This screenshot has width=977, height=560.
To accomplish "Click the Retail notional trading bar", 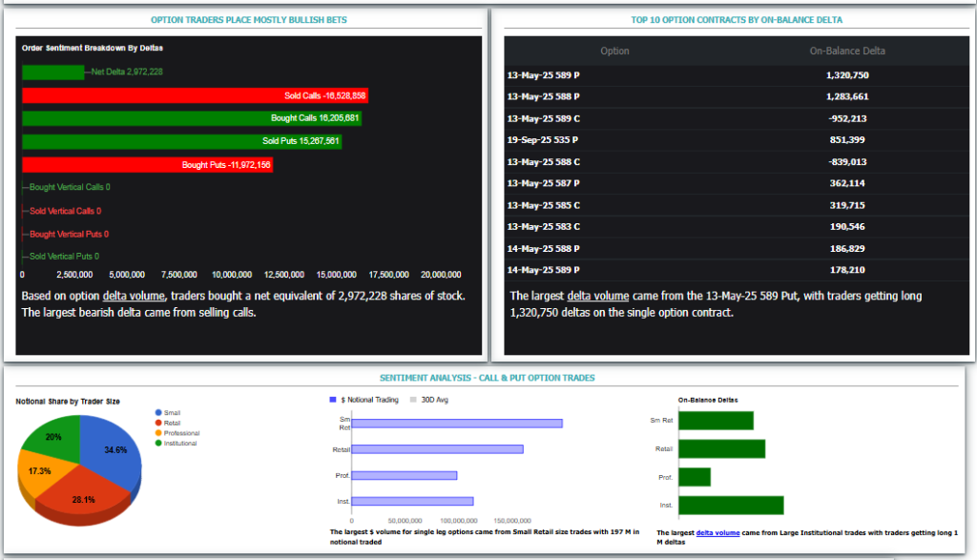I will (437, 449).
